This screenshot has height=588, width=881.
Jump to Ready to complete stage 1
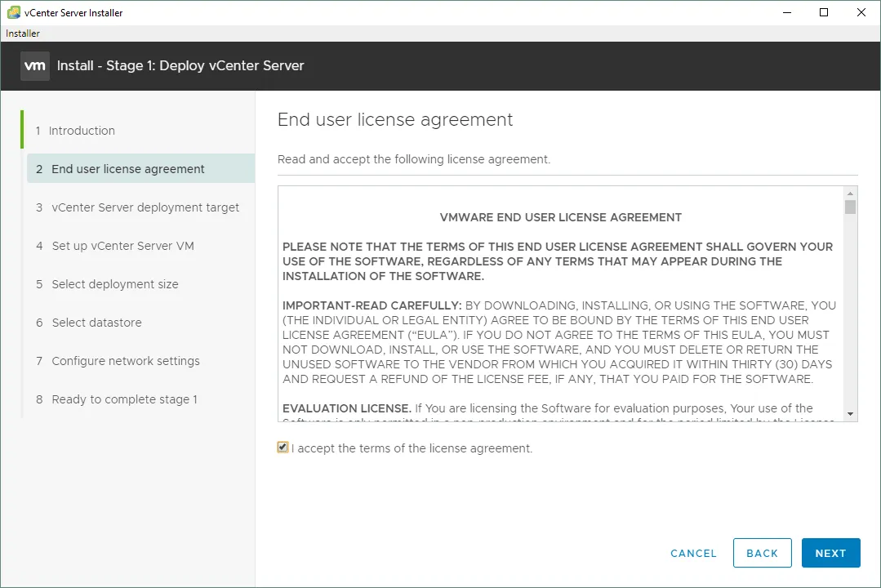pos(124,399)
